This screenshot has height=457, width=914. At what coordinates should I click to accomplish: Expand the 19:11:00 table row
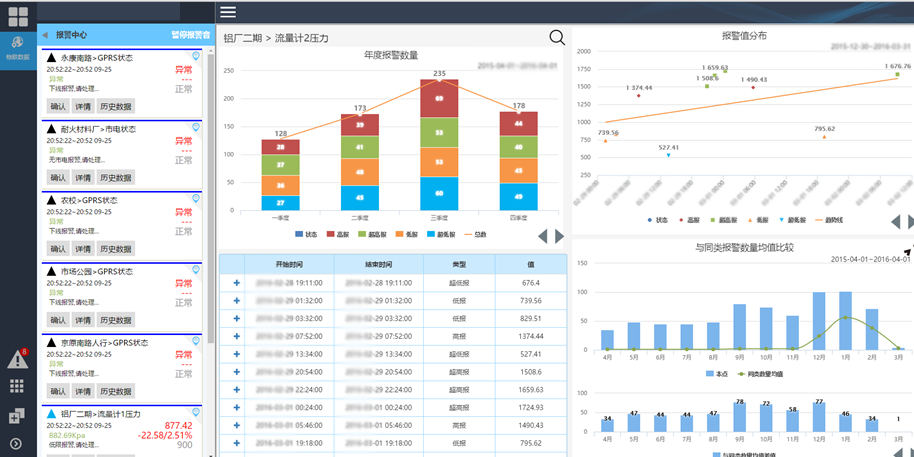[x=237, y=283]
